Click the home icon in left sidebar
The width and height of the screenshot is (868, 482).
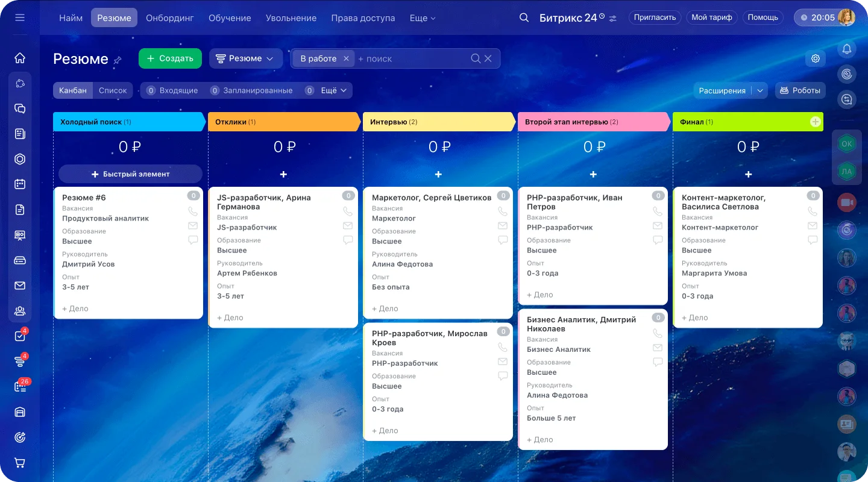tap(20, 58)
